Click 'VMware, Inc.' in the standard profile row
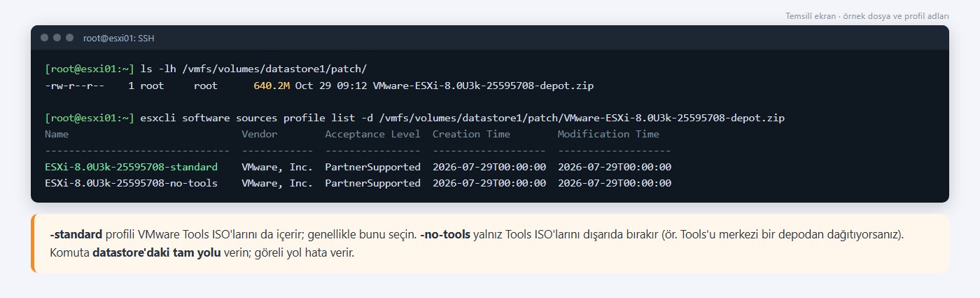Screen dimensions: 980x298 point(277,167)
